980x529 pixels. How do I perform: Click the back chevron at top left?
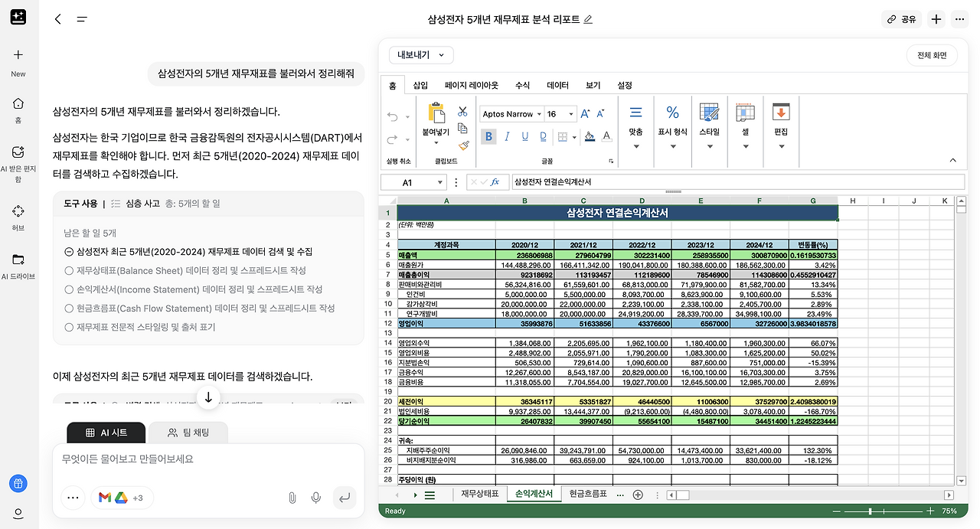(58, 19)
